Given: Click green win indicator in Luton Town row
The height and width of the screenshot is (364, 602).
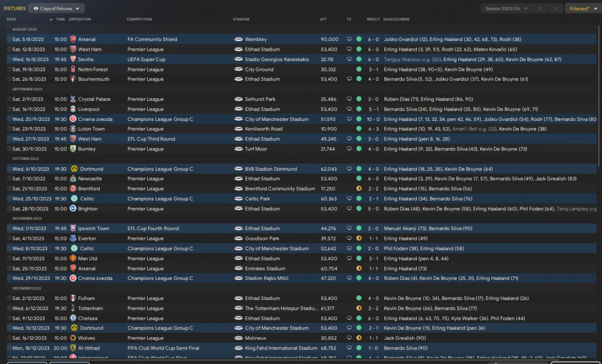Looking at the screenshot, I should tap(359, 129).
